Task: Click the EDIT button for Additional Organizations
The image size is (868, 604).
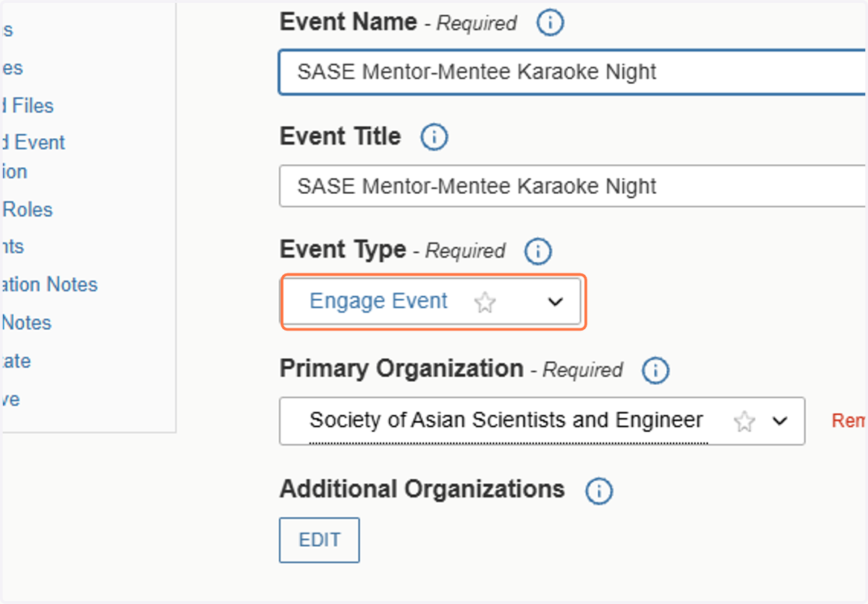Action: click(x=319, y=540)
